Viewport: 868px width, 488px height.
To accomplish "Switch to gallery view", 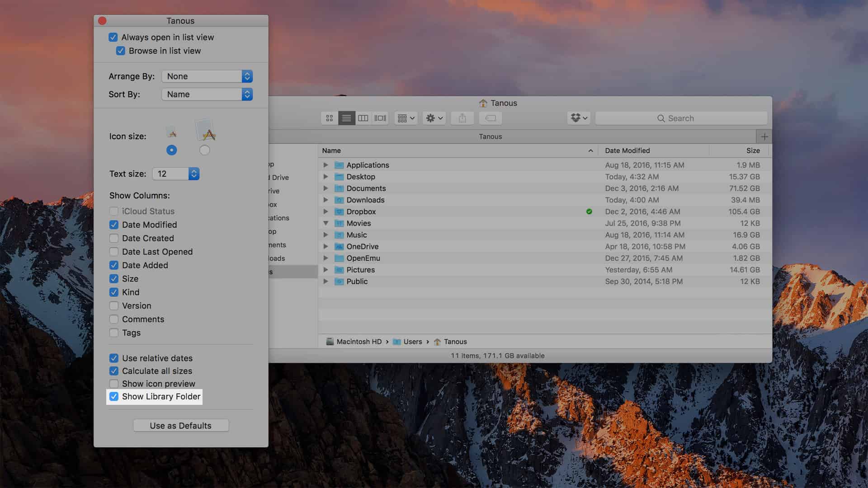I will pos(379,118).
